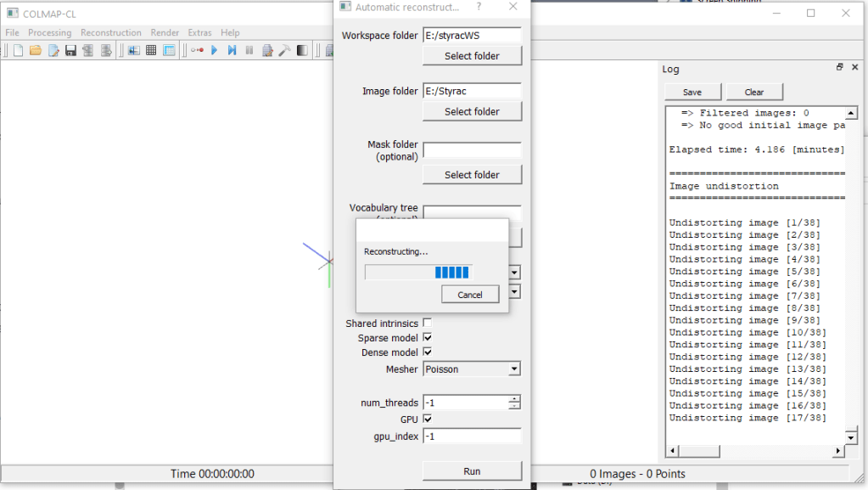This screenshot has height=490, width=868.
Task: Click the Reconstructing progress bar
Action: [x=417, y=272]
